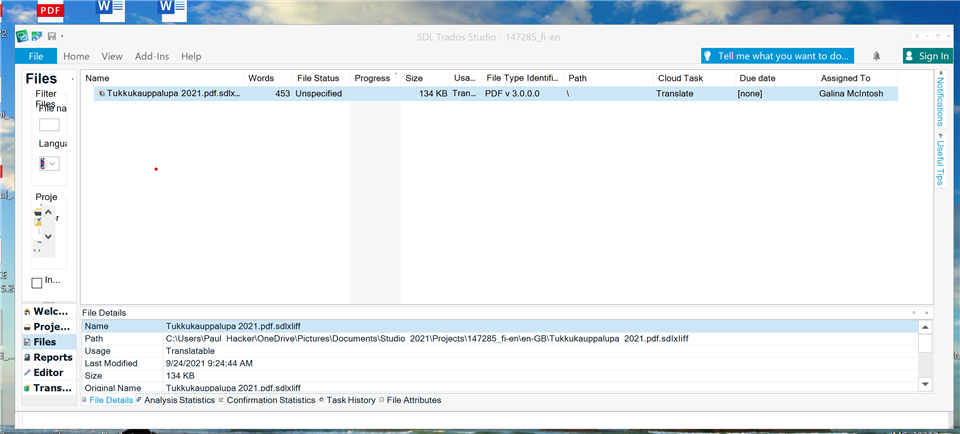Sort by the Name column header
This screenshot has width=960, height=434.
pyautogui.click(x=163, y=78)
